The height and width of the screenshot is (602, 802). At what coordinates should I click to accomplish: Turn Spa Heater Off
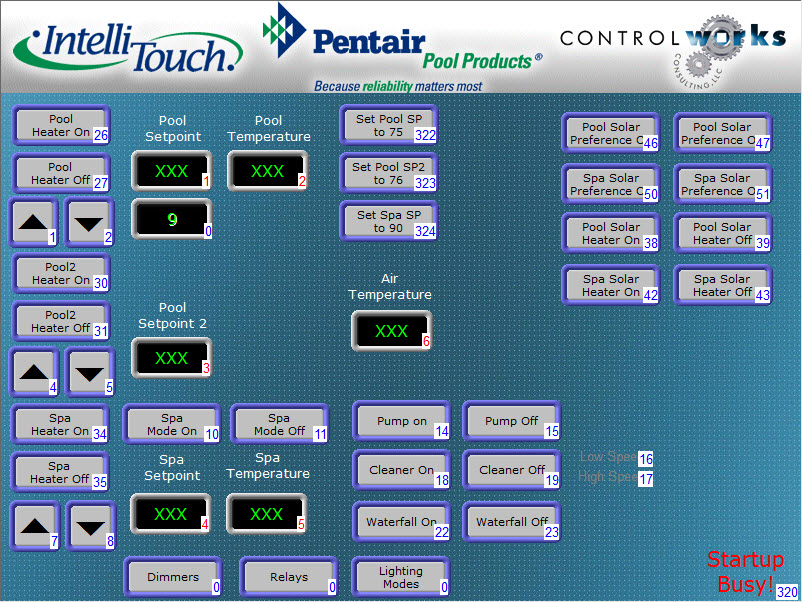[x=60, y=473]
